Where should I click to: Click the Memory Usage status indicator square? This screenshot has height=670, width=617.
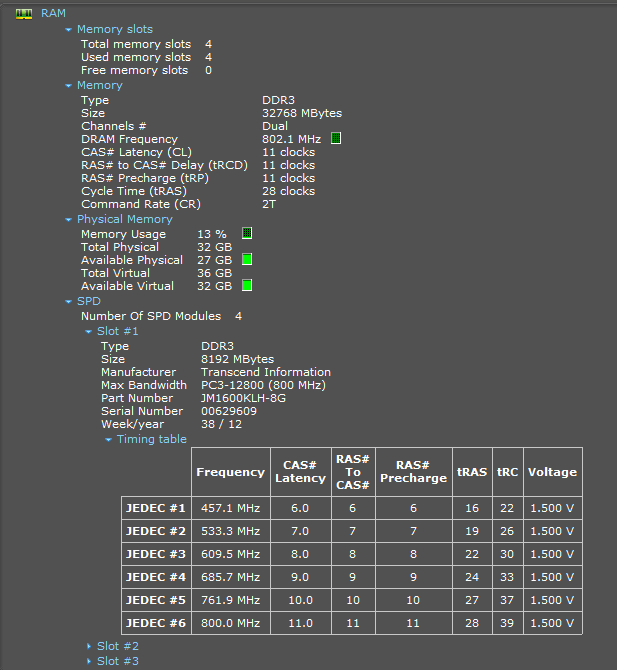(x=247, y=233)
